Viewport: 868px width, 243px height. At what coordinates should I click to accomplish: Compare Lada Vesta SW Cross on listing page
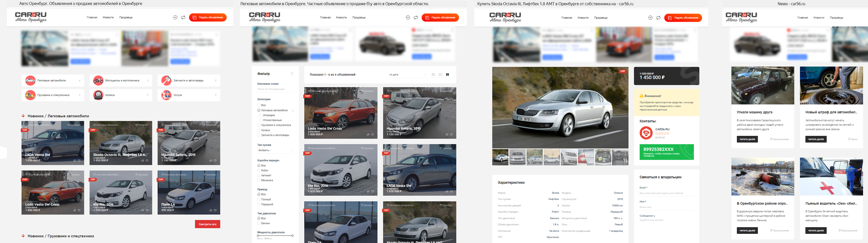tap(368, 134)
